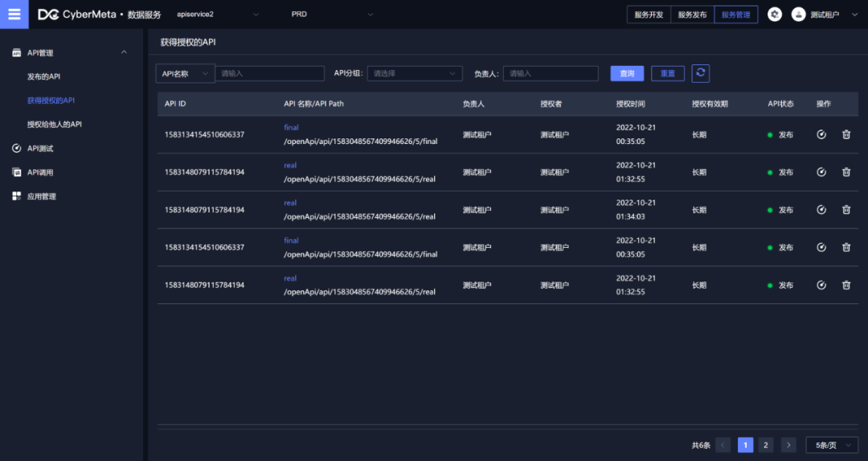Open the API名称 filter type dropdown

click(x=185, y=73)
